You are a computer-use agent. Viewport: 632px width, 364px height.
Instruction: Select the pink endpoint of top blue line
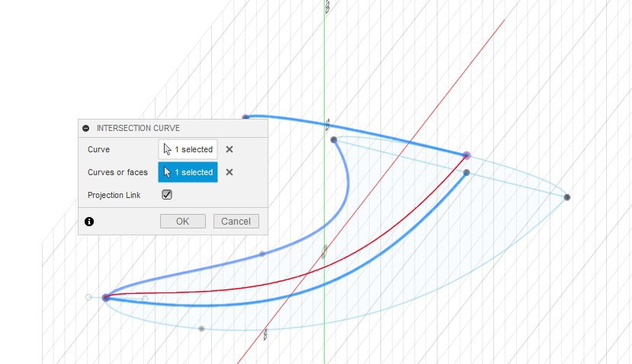click(x=467, y=155)
